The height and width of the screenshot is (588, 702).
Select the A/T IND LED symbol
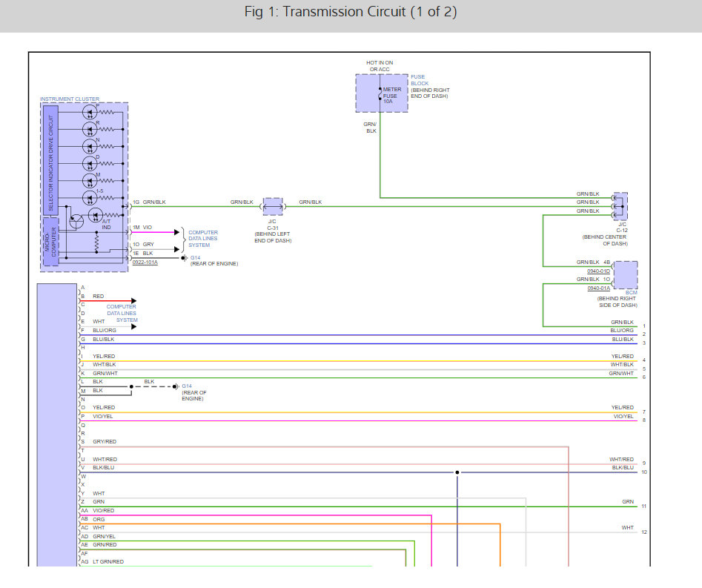[95, 215]
